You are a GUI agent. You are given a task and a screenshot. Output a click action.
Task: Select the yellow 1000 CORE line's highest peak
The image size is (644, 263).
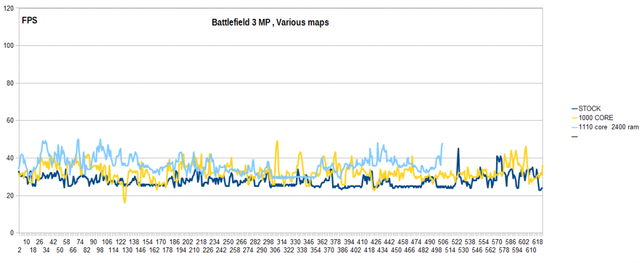pyautogui.click(x=277, y=142)
